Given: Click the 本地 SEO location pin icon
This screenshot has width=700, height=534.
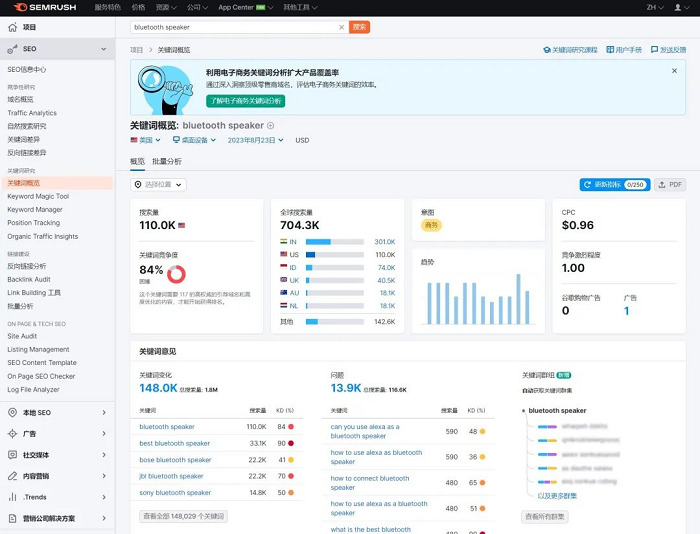Looking at the screenshot, I should click(x=12, y=413).
